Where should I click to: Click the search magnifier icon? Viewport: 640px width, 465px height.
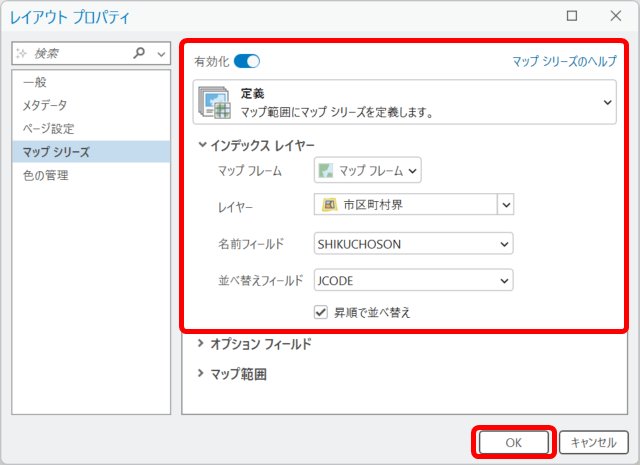click(x=139, y=54)
